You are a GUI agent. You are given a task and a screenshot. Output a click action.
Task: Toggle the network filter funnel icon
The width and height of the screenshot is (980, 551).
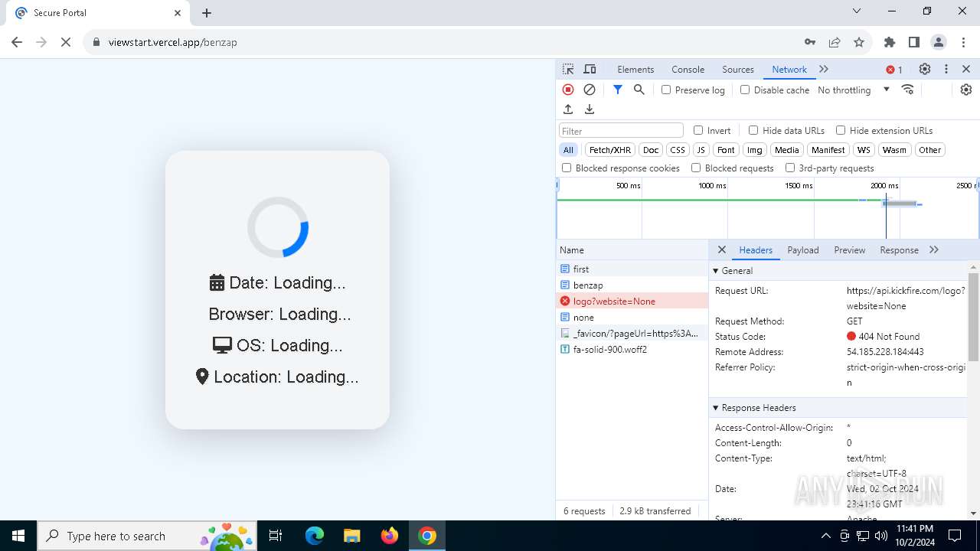[618, 90]
